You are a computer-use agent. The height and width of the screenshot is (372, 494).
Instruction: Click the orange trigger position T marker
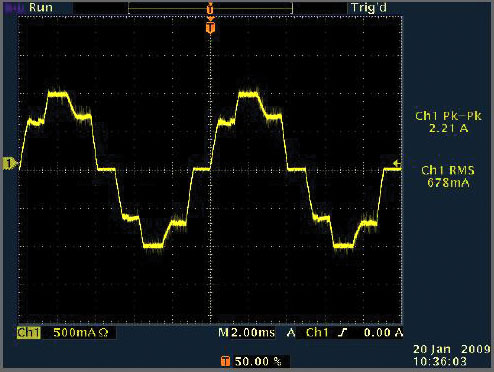(210, 27)
